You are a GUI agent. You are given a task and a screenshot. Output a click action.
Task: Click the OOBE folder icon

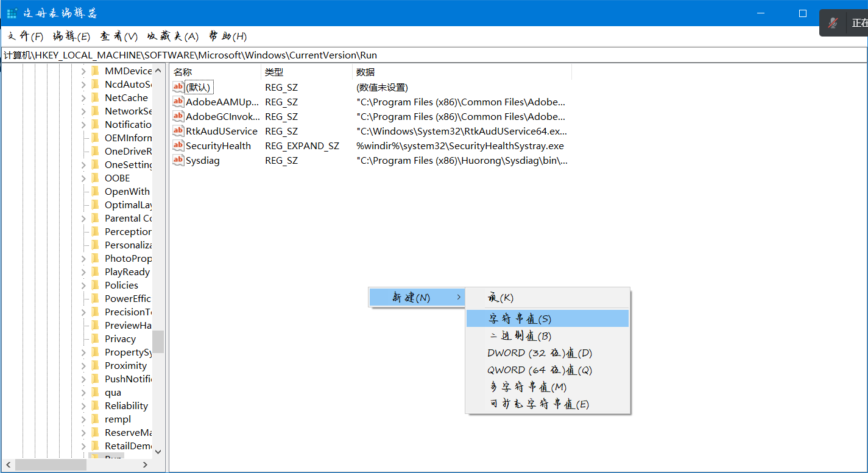96,178
